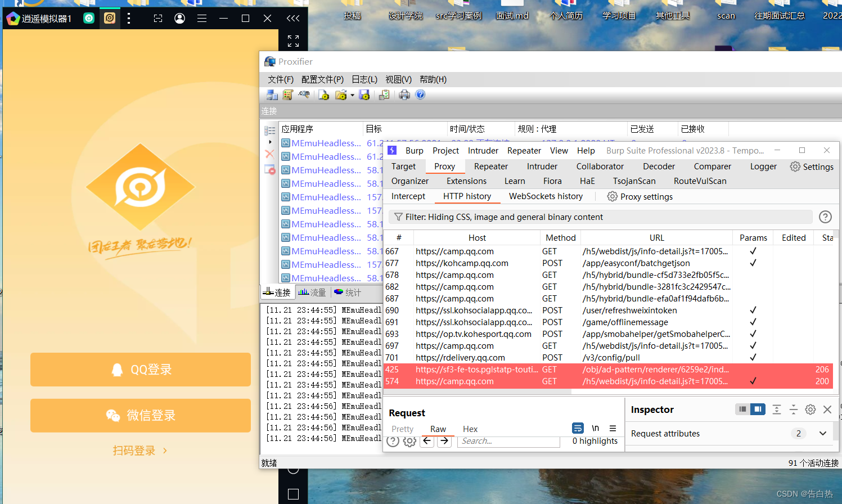This screenshot has height=504, width=842.
Task: Go to previous search match arrow
Action: pyautogui.click(x=427, y=441)
